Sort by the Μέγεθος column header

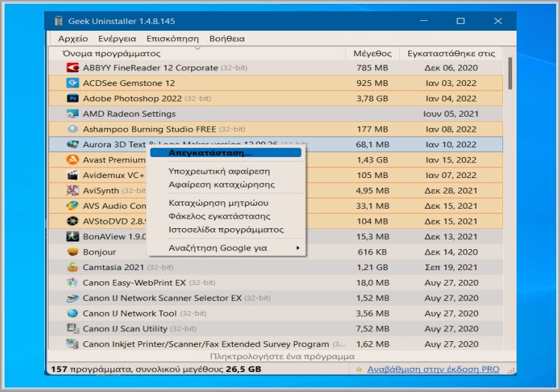click(x=372, y=53)
